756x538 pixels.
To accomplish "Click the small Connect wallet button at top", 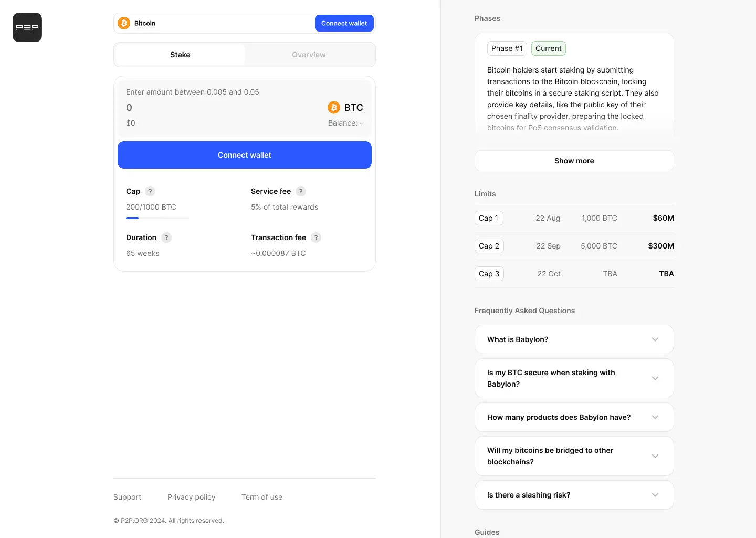I will [344, 23].
